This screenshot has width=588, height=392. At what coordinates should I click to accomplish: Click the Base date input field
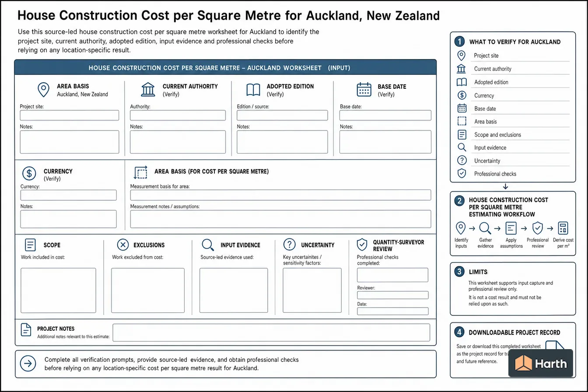point(385,115)
